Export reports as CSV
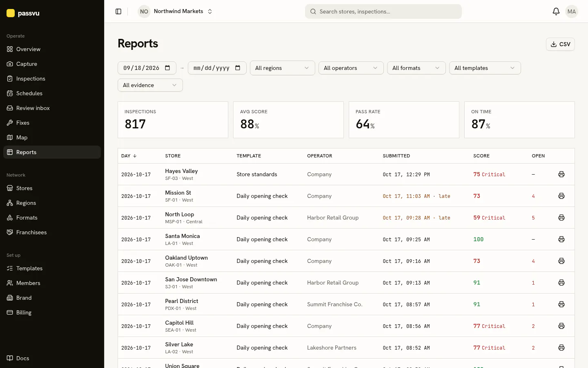 560,44
